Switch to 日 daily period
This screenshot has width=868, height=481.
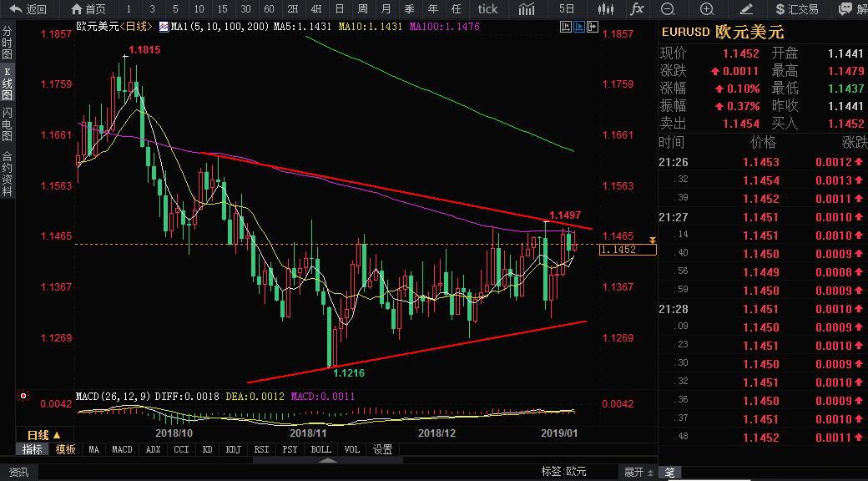point(340,9)
